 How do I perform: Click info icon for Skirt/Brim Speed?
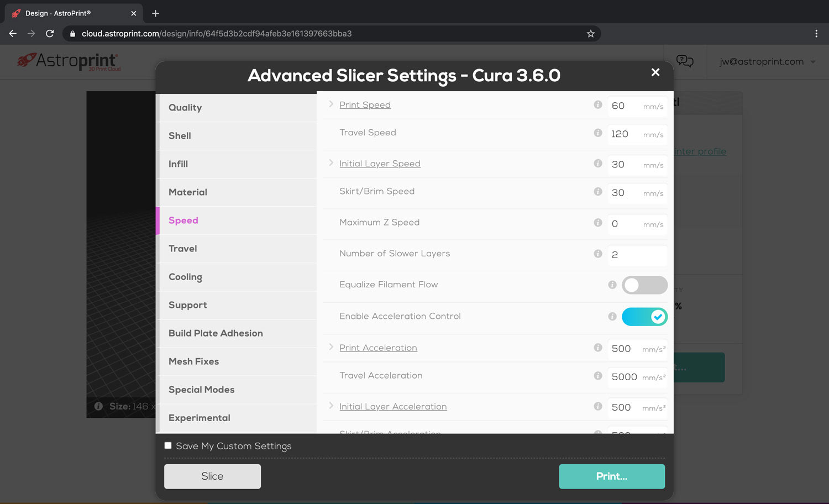click(x=598, y=191)
